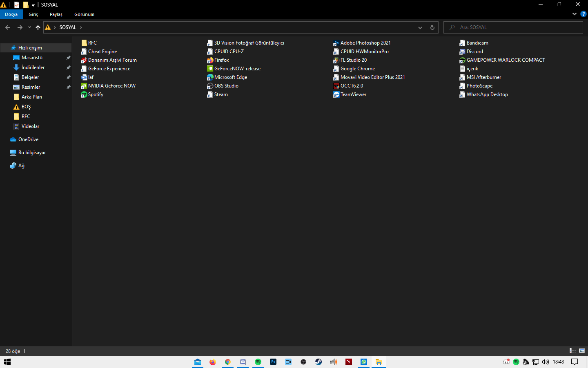Open Windows Start menu

point(7,362)
